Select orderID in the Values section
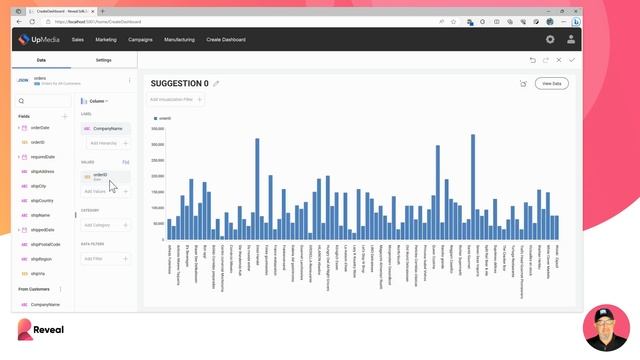This screenshot has width=640, height=360. (x=106, y=176)
